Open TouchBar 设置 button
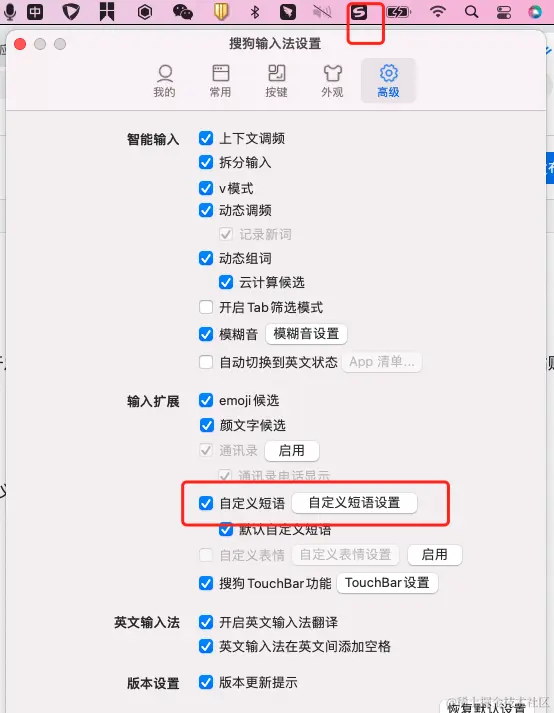 [388, 582]
